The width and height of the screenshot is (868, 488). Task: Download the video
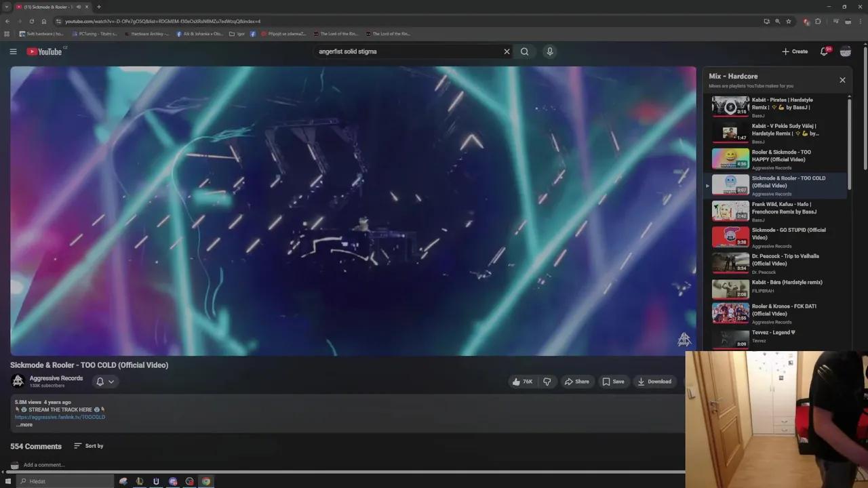click(x=655, y=382)
